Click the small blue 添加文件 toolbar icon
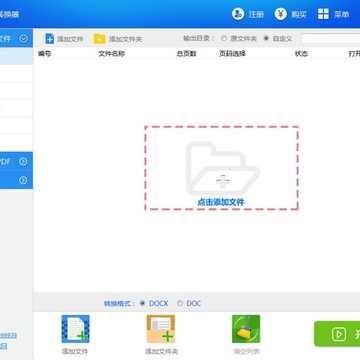360x360 pixels. point(49,39)
